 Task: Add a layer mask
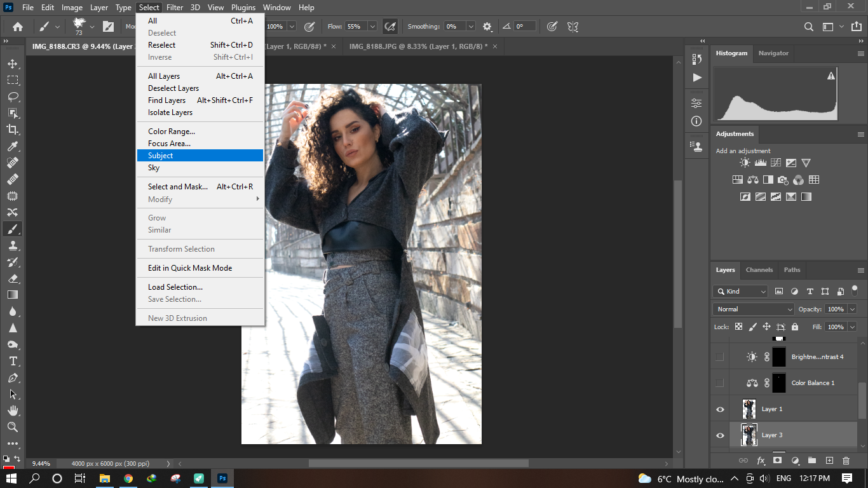click(777, 461)
